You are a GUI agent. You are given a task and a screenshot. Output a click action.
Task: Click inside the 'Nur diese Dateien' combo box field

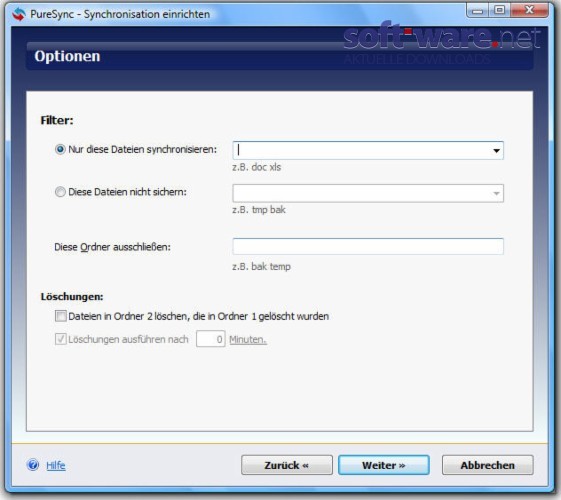(x=362, y=151)
